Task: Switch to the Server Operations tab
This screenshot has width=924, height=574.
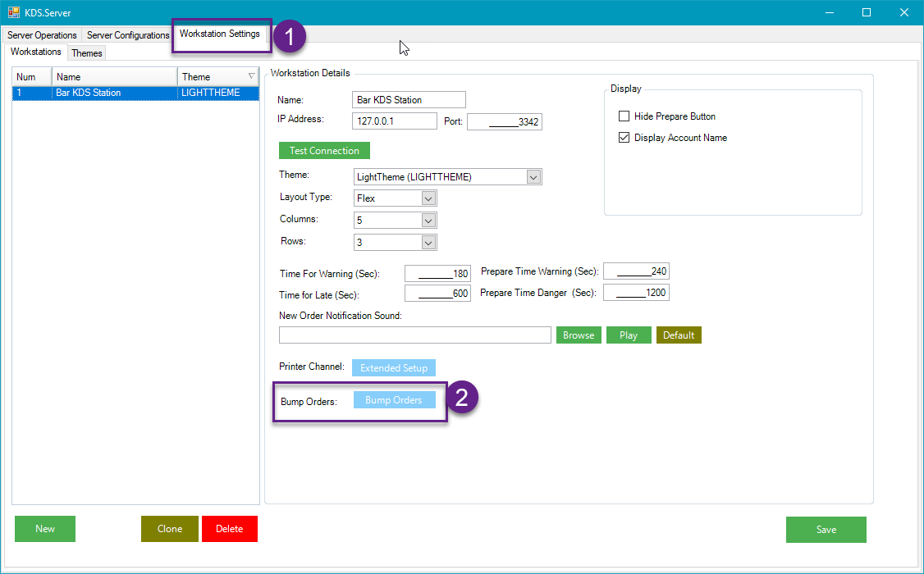Action: pos(42,35)
